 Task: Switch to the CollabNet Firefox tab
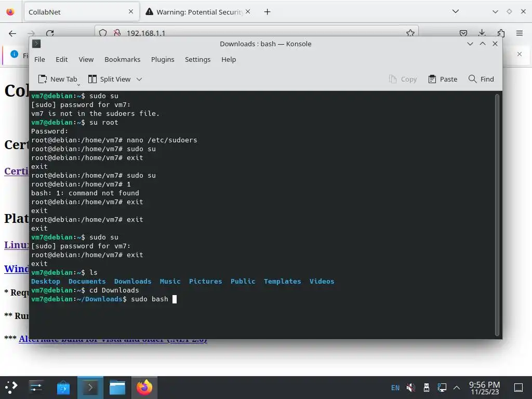coord(82,12)
